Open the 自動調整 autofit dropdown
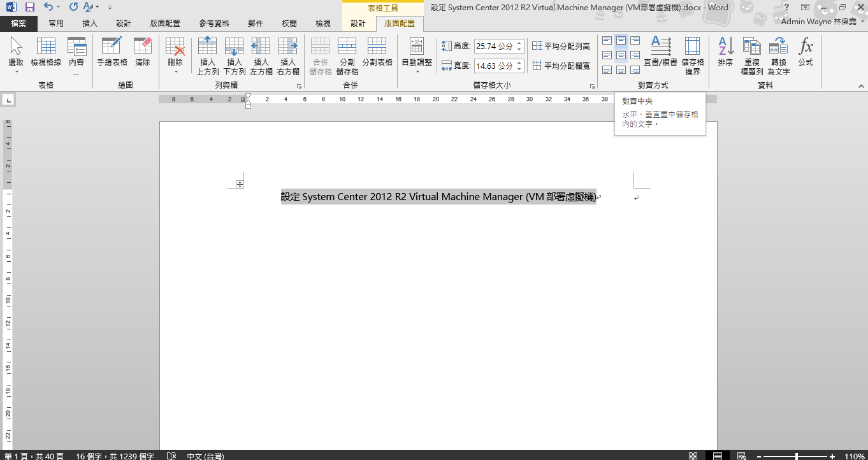868x460 pixels. click(417, 55)
